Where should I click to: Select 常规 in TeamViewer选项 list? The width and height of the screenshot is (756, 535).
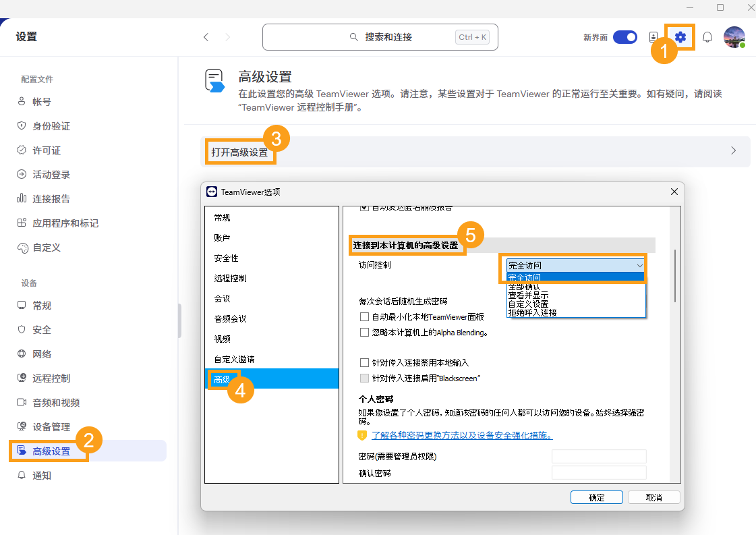tap(272, 217)
